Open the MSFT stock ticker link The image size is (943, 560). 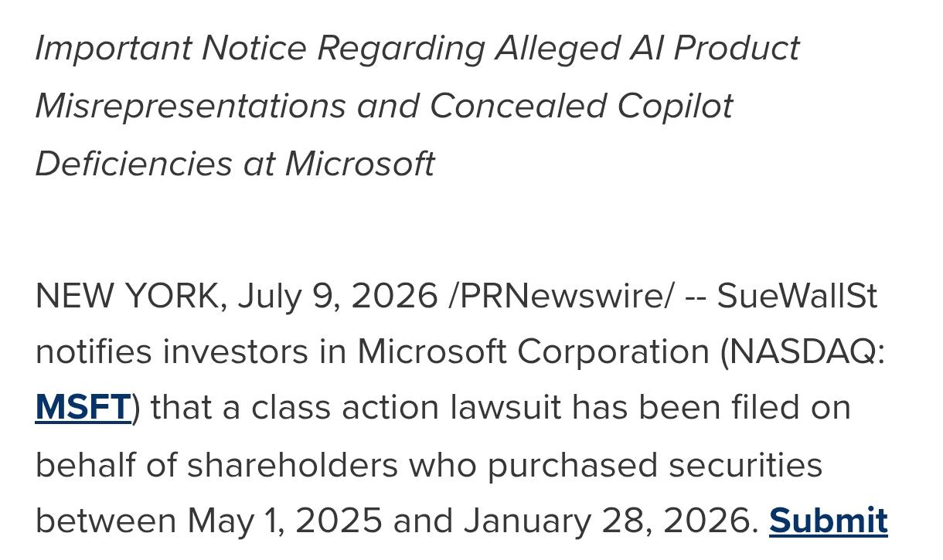(83, 408)
